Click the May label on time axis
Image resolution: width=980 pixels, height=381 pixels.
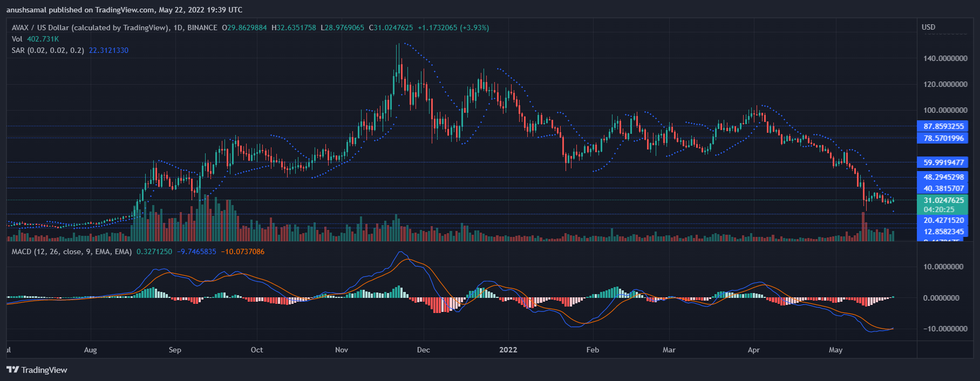[x=836, y=350]
